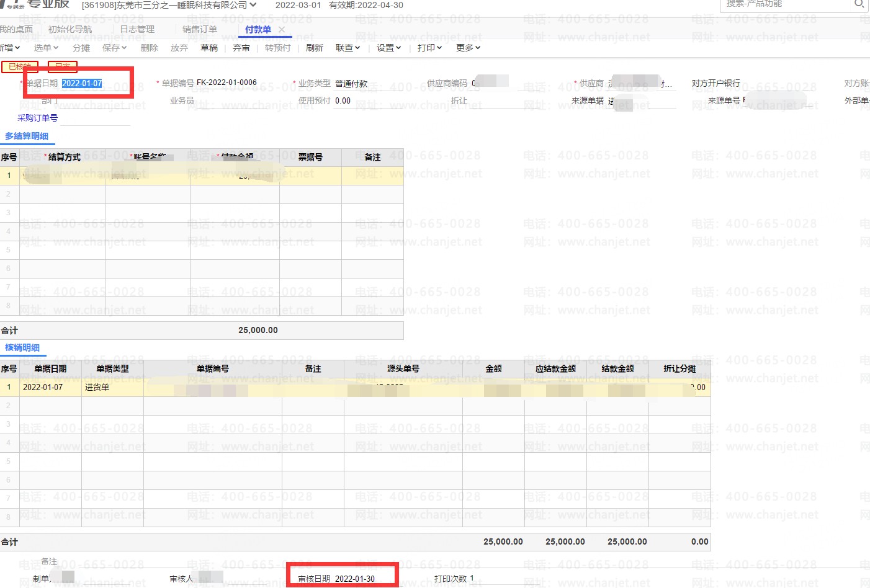Expand the 联查 dropdown
Image resolution: width=870 pixels, height=588 pixels.
(348, 48)
